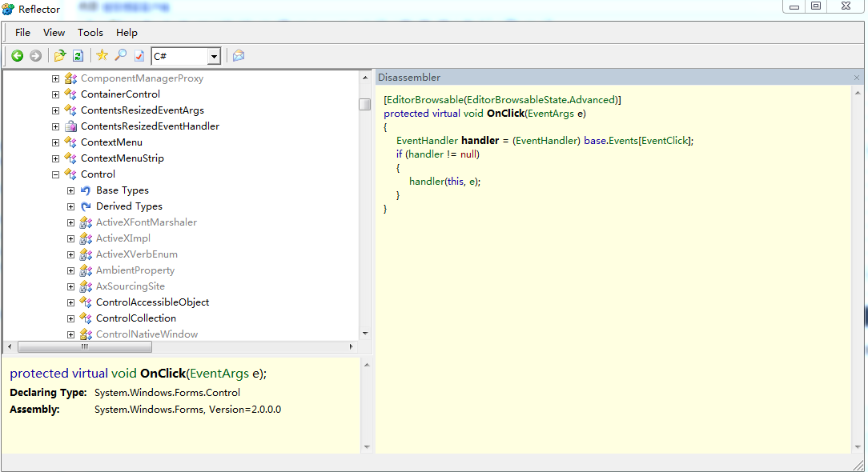Image resolution: width=868 pixels, height=472 pixels.
Task: Click the Base Types arrow icon
Action: (x=86, y=191)
